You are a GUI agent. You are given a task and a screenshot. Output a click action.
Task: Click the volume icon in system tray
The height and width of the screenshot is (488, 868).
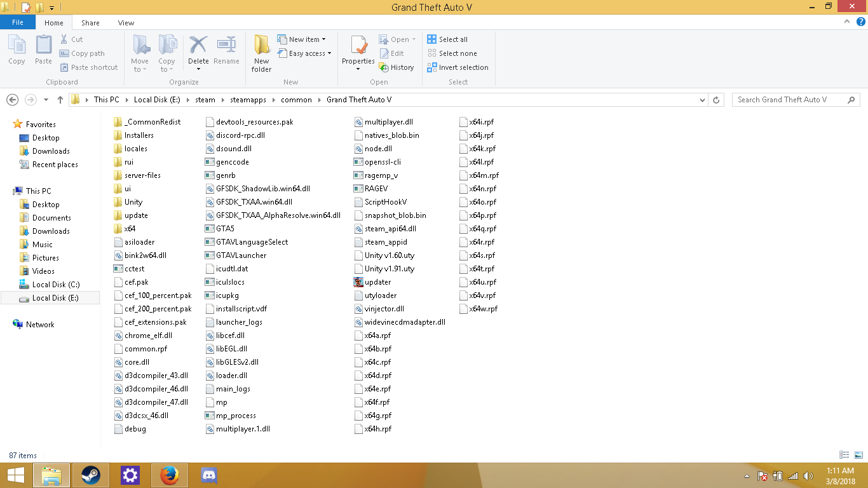click(x=808, y=476)
